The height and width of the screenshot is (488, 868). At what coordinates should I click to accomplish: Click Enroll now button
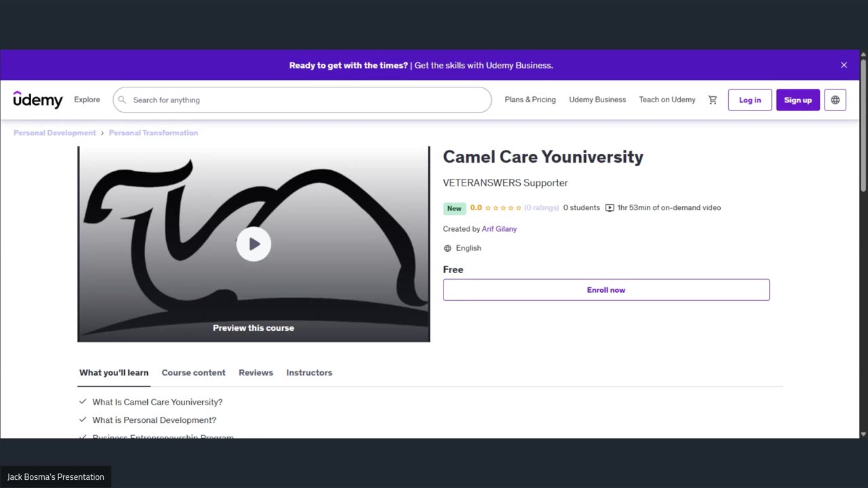tap(606, 290)
